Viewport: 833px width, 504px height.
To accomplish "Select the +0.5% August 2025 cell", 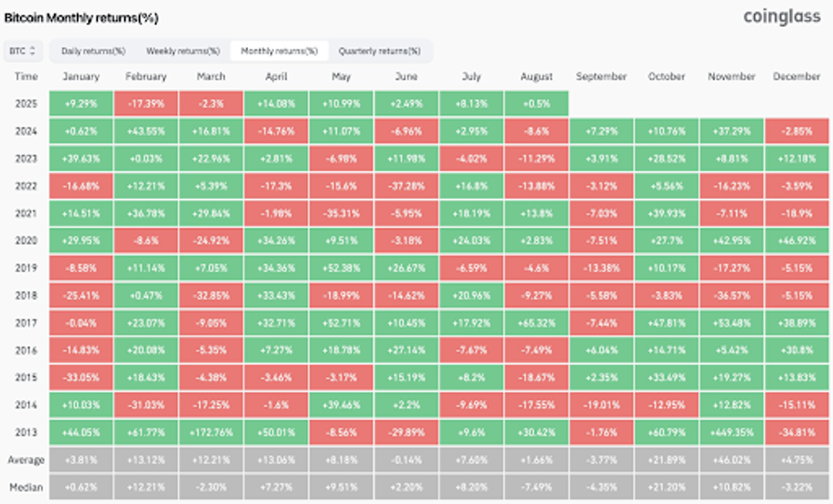I will pos(537,103).
